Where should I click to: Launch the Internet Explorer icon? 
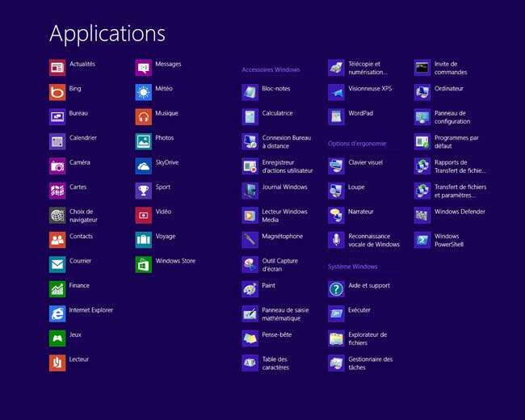(x=57, y=313)
